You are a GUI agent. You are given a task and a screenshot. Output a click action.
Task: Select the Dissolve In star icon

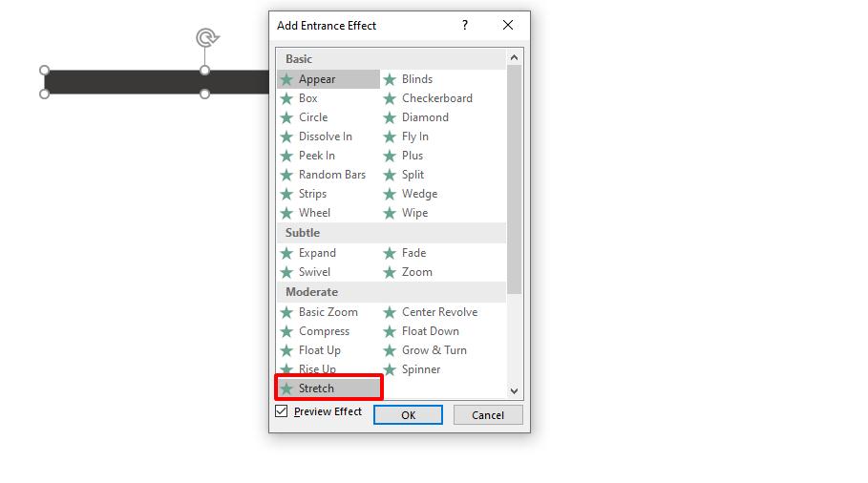click(286, 136)
